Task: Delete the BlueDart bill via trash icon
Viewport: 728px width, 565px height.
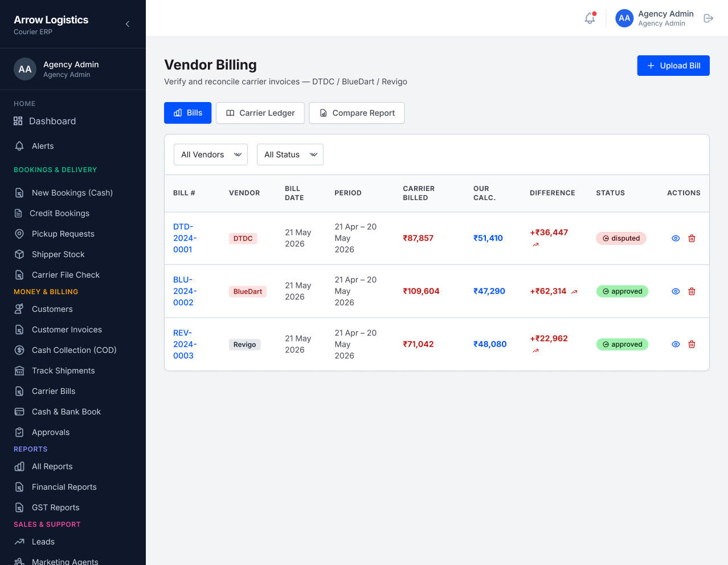Action: click(692, 291)
